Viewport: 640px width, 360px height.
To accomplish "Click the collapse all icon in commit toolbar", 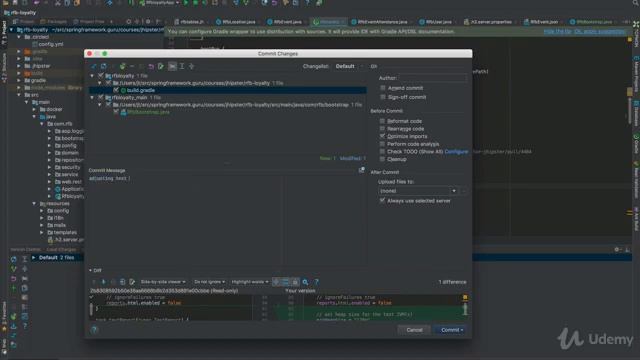I will [x=191, y=66].
